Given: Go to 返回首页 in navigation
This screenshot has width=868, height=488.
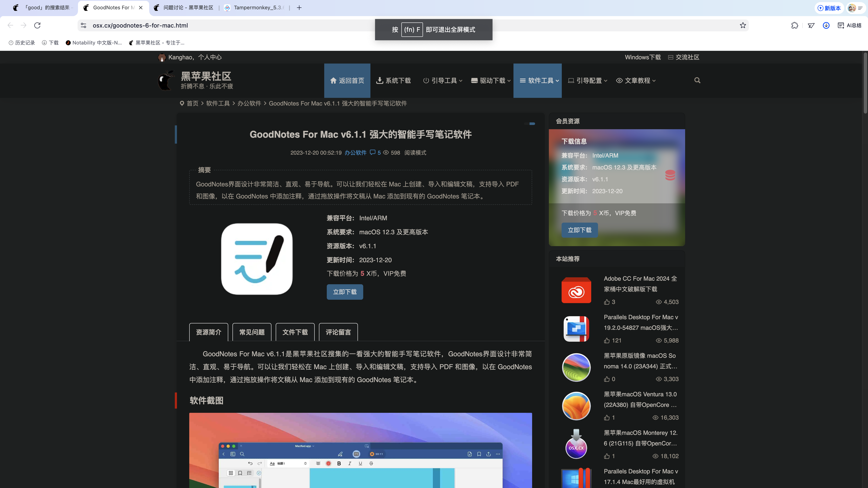Looking at the screenshot, I should 347,80.
